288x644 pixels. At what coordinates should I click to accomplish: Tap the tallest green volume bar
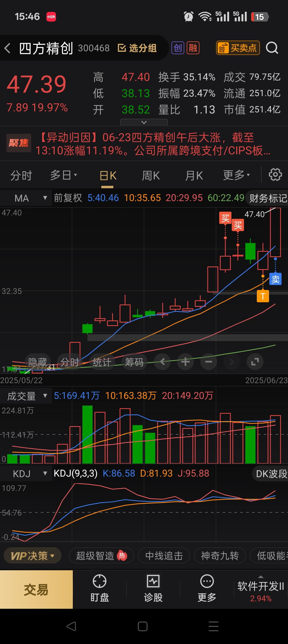[87, 434]
